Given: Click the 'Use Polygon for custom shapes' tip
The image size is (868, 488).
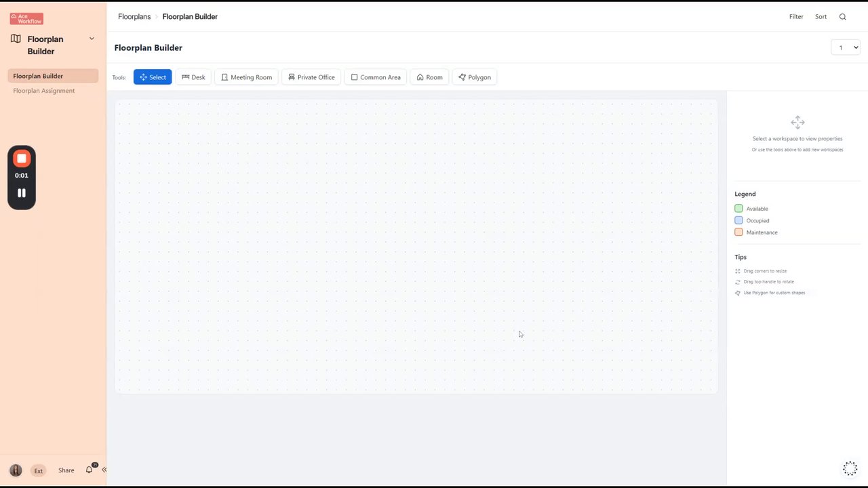Looking at the screenshot, I should (774, 293).
